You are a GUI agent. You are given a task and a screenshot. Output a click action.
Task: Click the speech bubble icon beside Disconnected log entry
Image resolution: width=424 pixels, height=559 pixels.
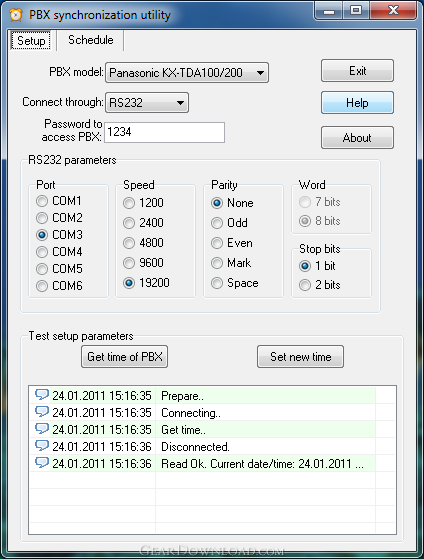(42, 446)
